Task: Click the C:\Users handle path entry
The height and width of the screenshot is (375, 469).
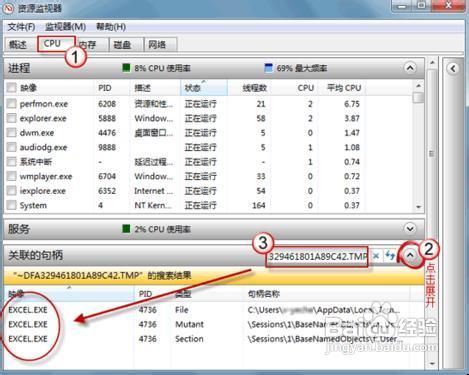Action: [323, 310]
